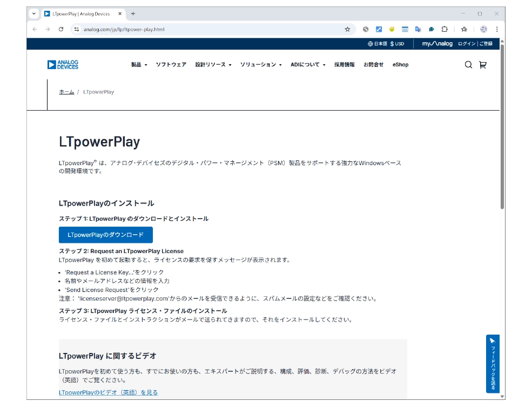Open the Extensions puzzle-piece menu
The image size is (532, 408).
[x=445, y=30]
